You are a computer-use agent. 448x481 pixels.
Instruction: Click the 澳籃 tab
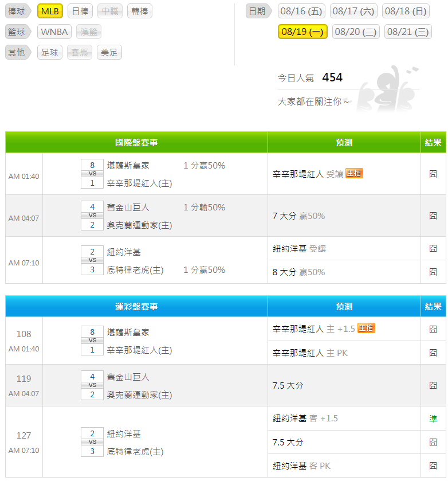coord(89,32)
